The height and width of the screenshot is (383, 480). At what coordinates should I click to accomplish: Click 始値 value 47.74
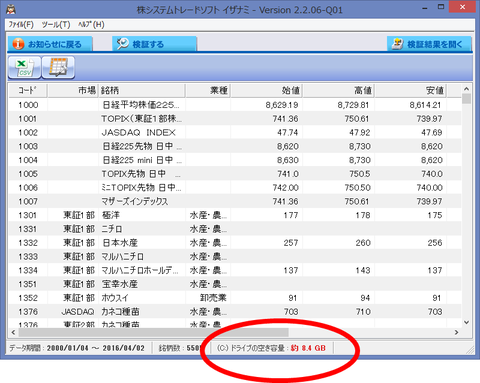point(288,133)
